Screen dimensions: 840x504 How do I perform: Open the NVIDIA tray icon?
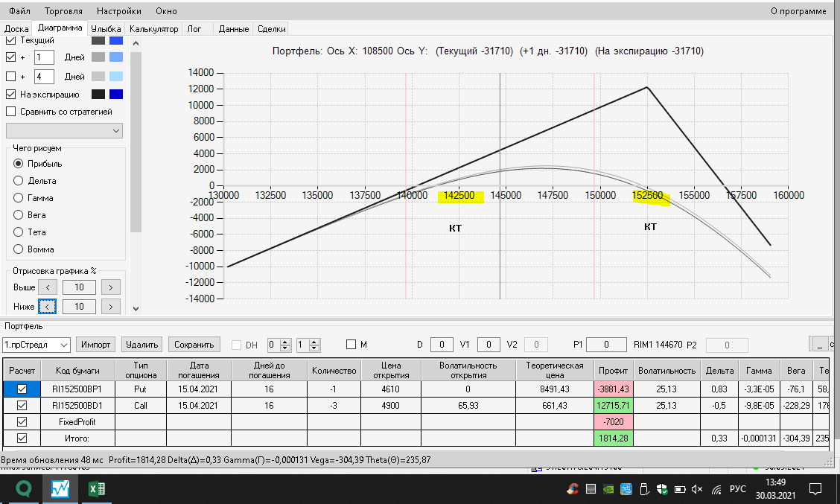click(608, 489)
